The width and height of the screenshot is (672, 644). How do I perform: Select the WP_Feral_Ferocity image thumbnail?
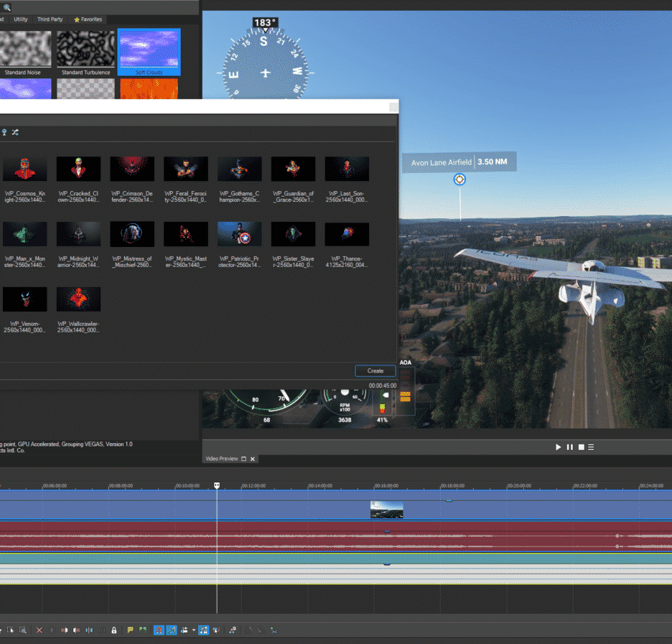(186, 169)
